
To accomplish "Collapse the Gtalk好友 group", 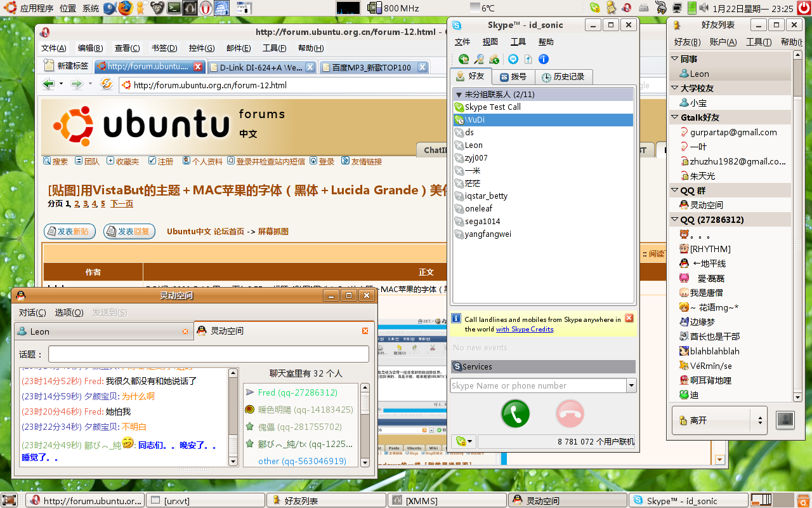I will click(675, 117).
